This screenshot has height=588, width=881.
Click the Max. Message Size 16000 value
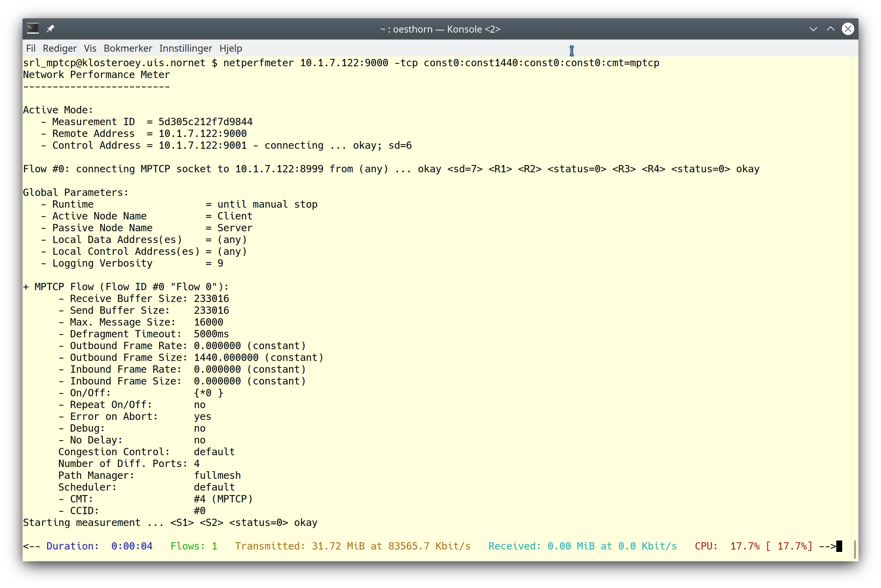click(x=208, y=322)
